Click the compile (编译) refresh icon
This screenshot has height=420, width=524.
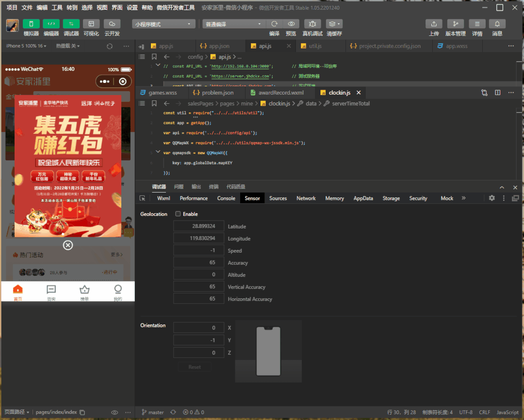pyautogui.click(x=274, y=24)
